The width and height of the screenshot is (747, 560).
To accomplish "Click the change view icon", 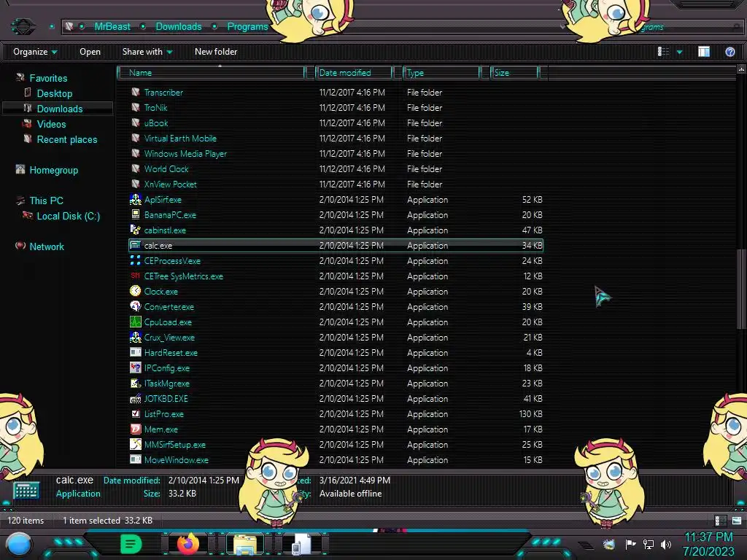I will pyautogui.click(x=663, y=52).
